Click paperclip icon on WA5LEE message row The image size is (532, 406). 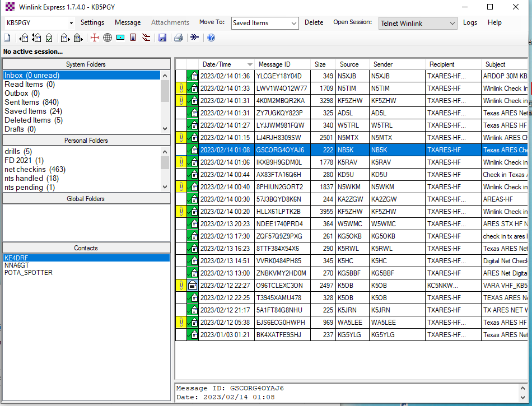[181, 323]
